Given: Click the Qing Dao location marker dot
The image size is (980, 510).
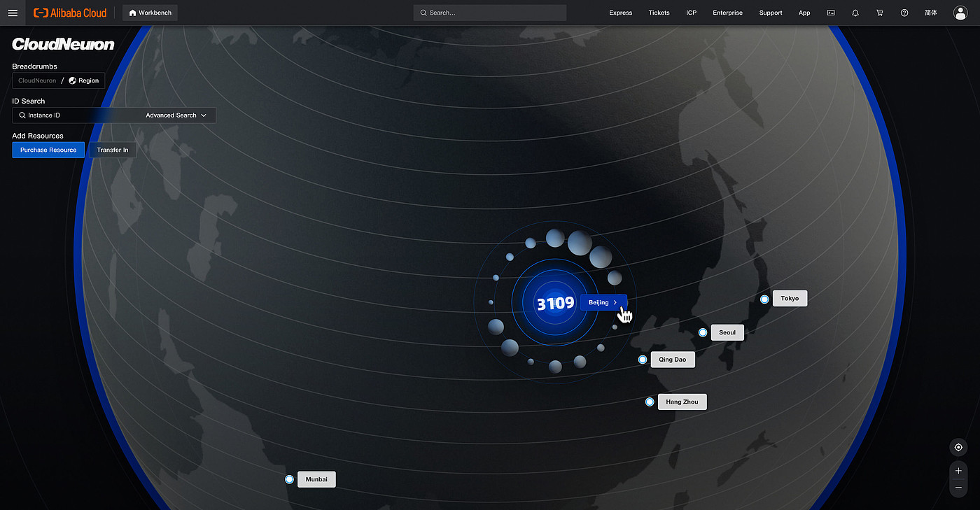Looking at the screenshot, I should point(643,360).
